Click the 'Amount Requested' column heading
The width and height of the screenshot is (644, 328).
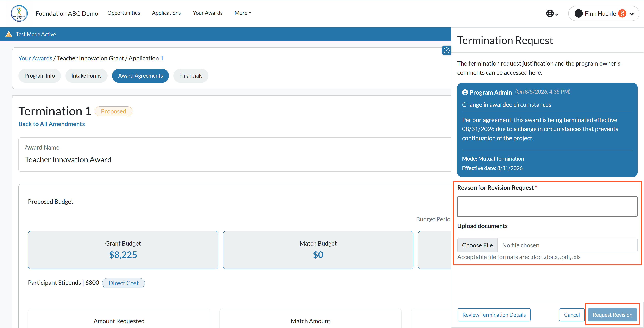coord(119,321)
